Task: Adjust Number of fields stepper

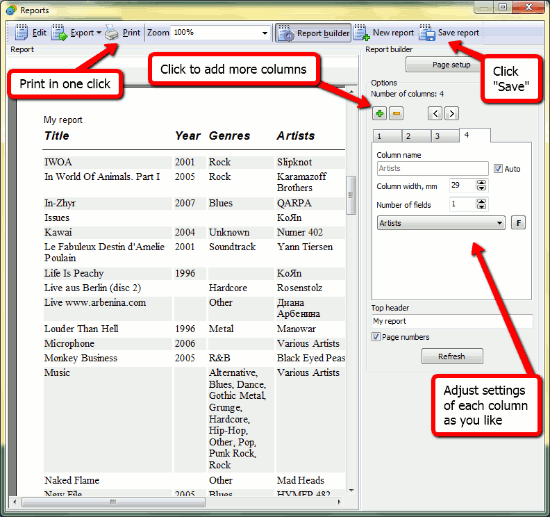Action: click(x=481, y=204)
